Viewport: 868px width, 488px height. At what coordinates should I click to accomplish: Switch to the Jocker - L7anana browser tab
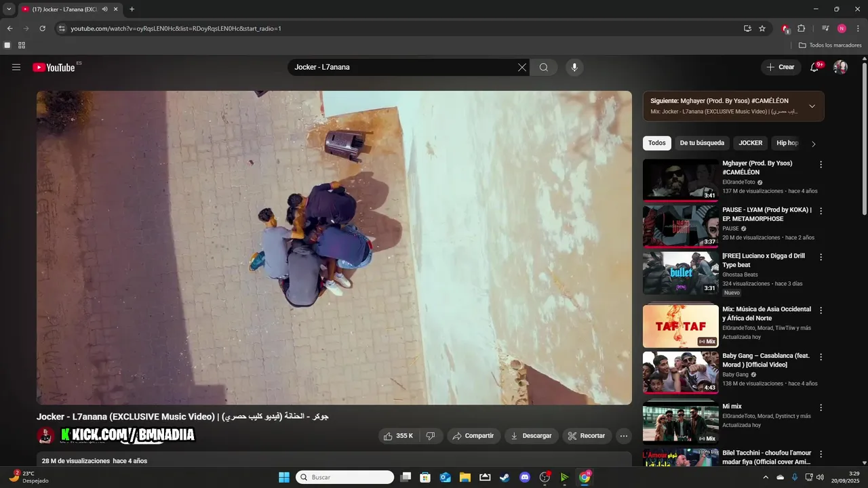point(70,9)
